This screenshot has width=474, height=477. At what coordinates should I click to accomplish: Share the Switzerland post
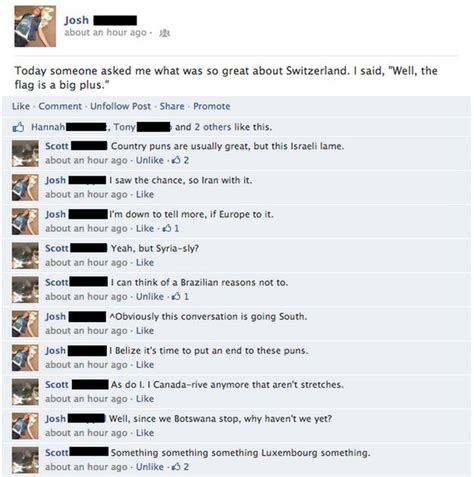172,106
